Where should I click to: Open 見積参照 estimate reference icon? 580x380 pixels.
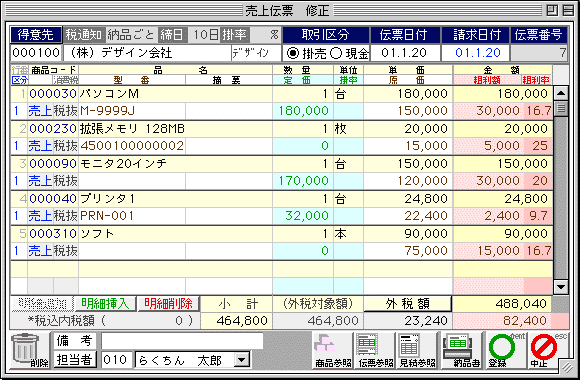point(417,350)
